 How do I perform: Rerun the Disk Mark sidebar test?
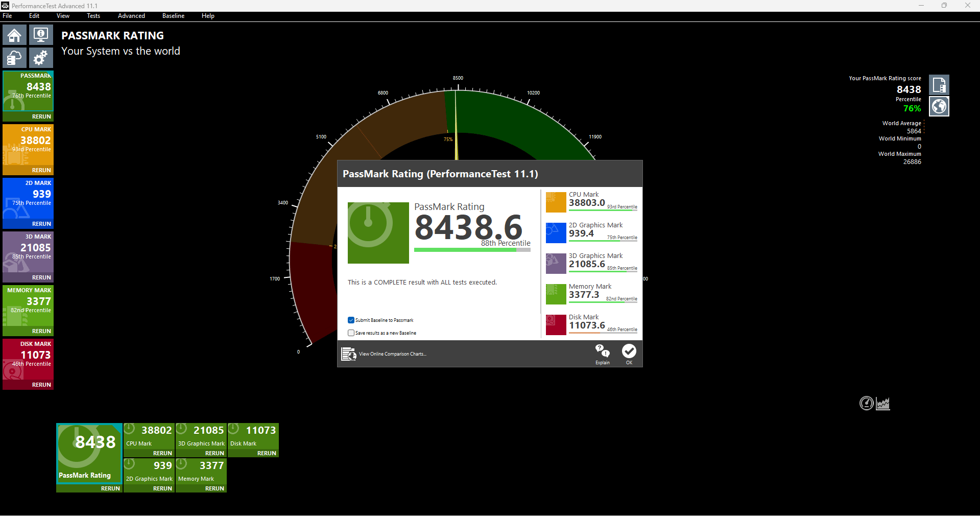pos(41,385)
